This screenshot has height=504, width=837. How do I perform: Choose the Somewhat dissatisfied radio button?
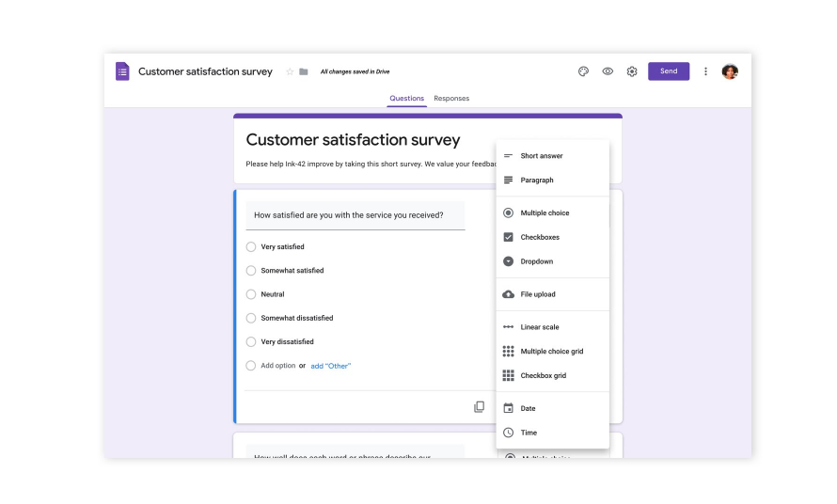point(251,318)
